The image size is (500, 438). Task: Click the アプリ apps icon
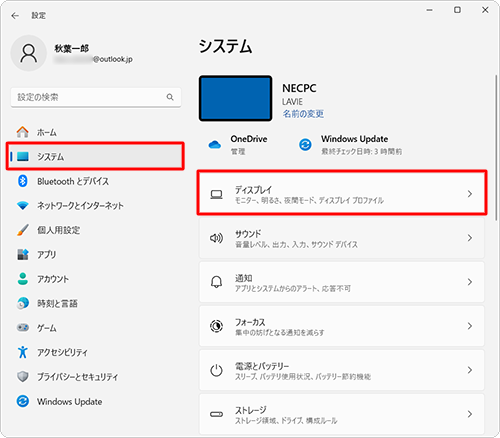coord(23,254)
